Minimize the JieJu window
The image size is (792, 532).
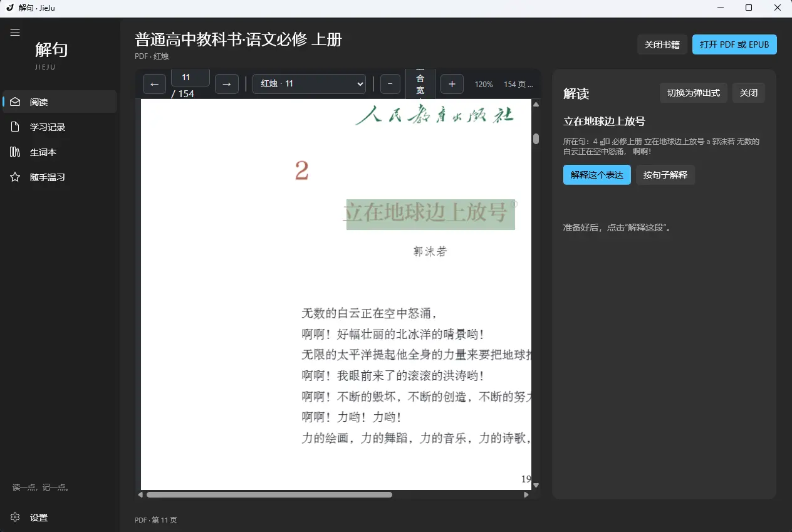click(x=720, y=8)
